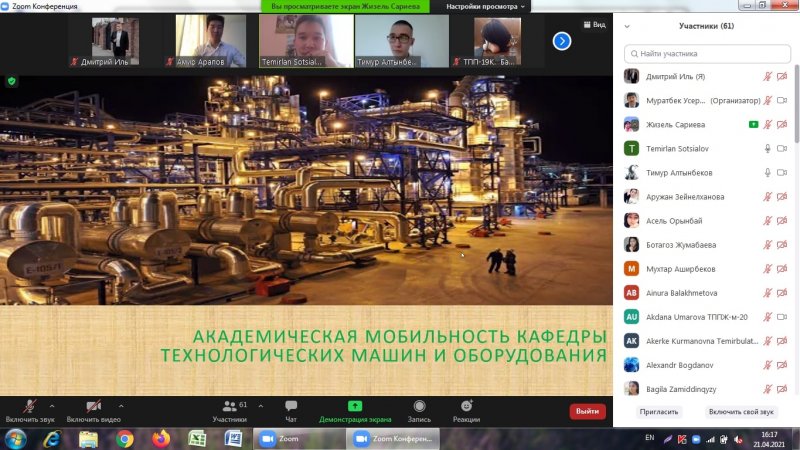This screenshot has width=800, height=450.
Task: Open Реакции reactions menu
Action: click(466, 411)
